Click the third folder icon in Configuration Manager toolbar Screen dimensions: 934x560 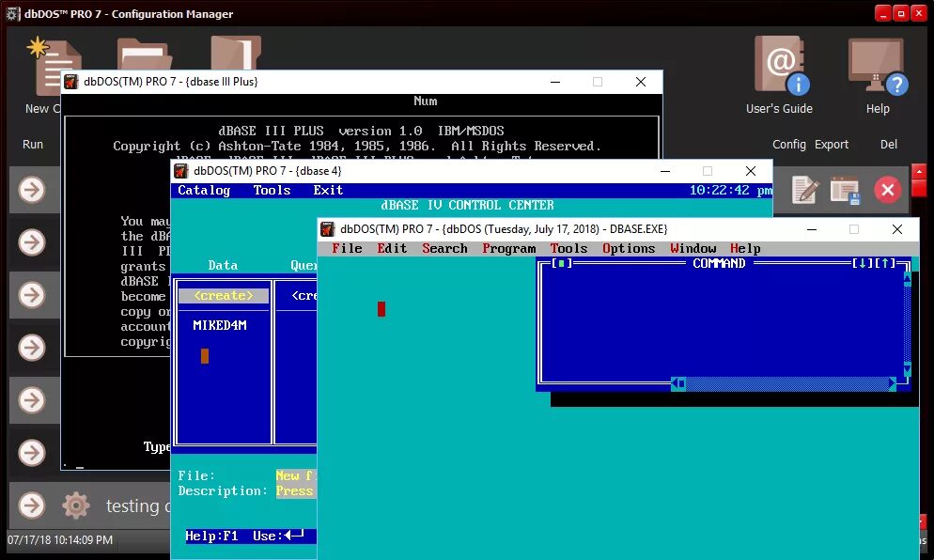[236, 53]
